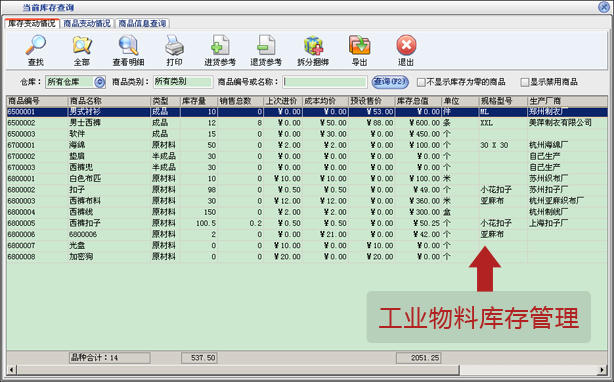This screenshot has width=614, height=382.
Task: Click product code 6800006 in first column
Action: (21, 234)
